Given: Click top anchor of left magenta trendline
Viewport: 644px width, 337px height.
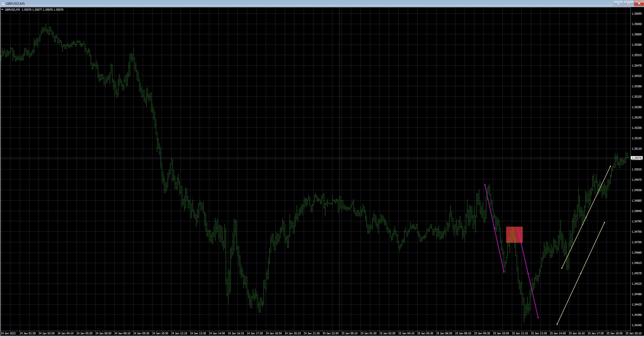Looking at the screenshot, I should point(485,185).
